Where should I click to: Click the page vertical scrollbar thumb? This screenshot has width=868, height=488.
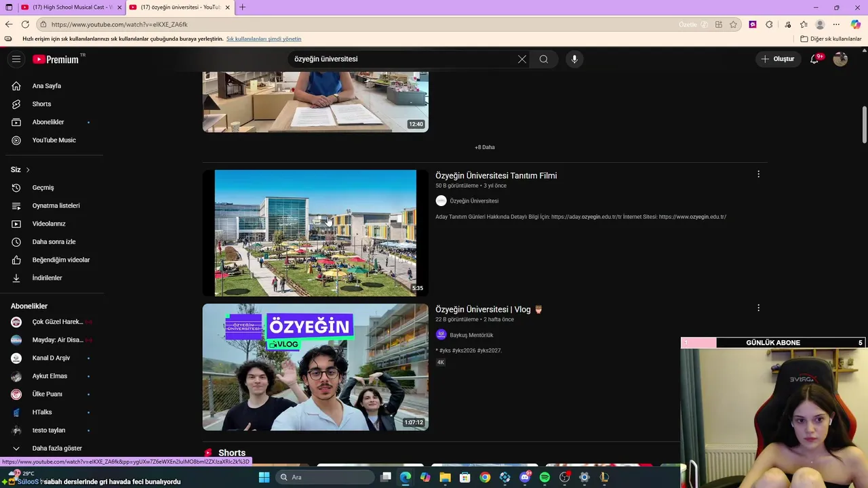[x=865, y=125]
